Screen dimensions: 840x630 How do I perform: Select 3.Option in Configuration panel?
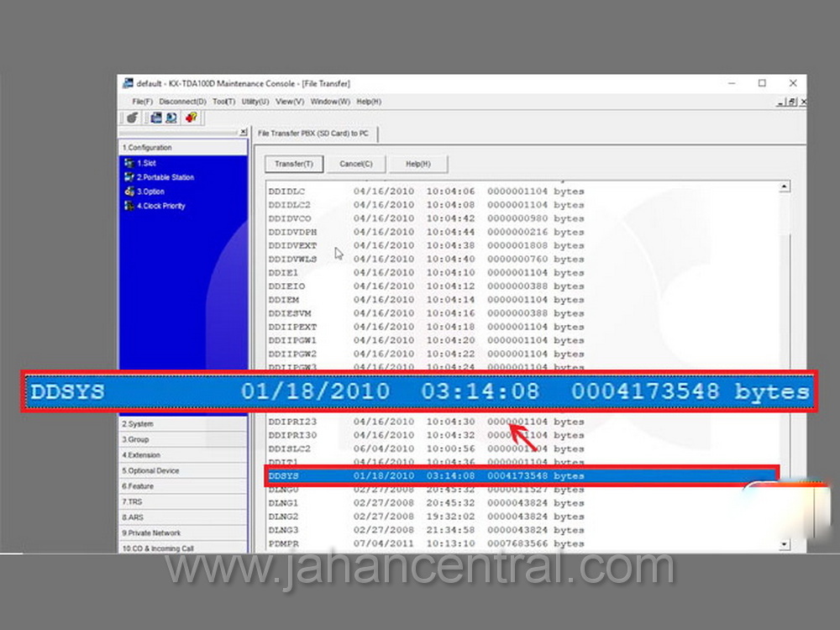tap(150, 192)
